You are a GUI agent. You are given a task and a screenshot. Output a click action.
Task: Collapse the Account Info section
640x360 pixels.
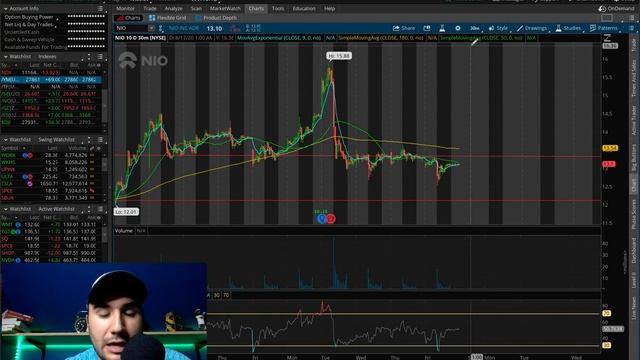pyautogui.click(x=6, y=8)
